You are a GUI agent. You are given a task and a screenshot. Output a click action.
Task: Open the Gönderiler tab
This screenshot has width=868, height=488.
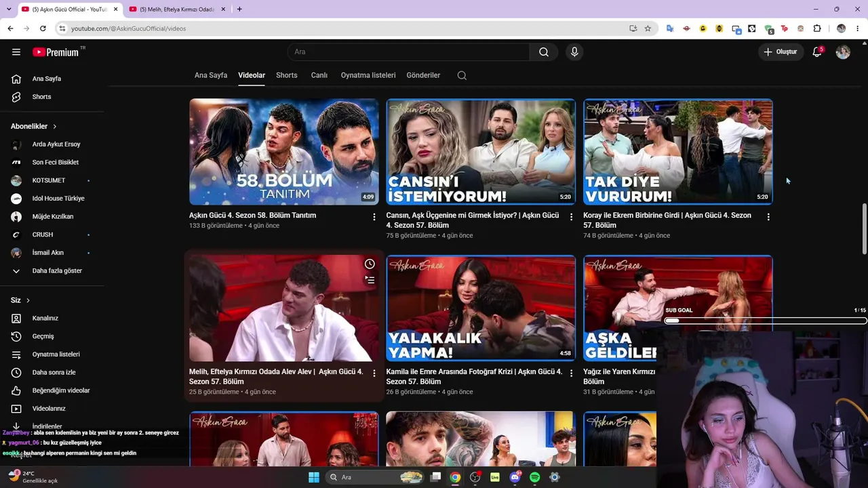pyautogui.click(x=423, y=75)
